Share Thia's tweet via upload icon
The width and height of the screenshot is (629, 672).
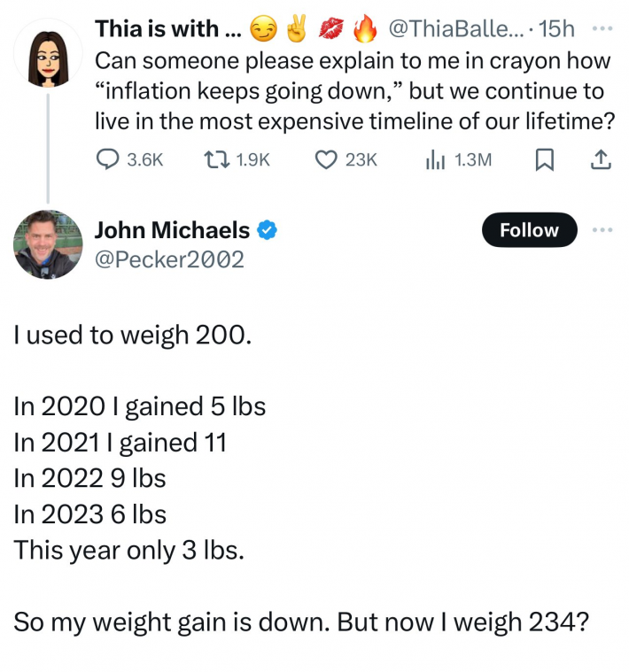pos(600,159)
